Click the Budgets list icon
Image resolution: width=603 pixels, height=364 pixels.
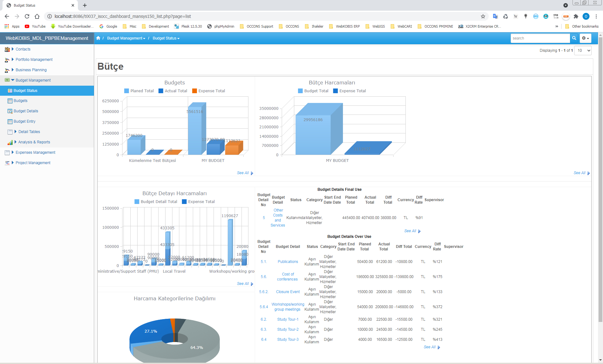10,101
